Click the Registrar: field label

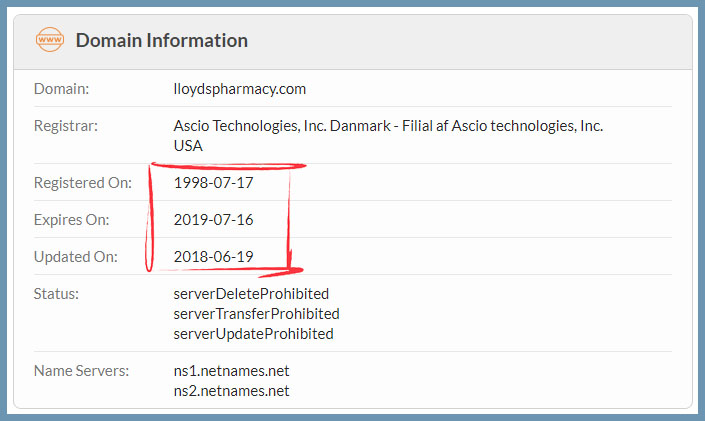coord(66,125)
